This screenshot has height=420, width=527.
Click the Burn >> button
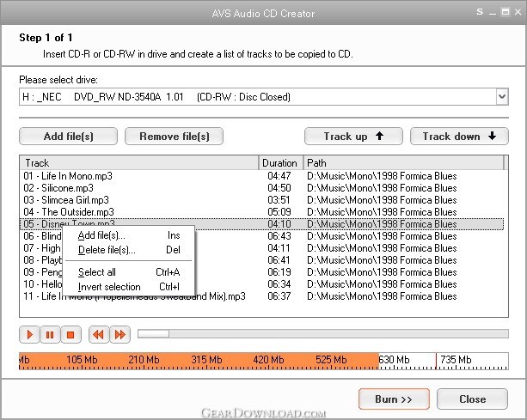(394, 399)
